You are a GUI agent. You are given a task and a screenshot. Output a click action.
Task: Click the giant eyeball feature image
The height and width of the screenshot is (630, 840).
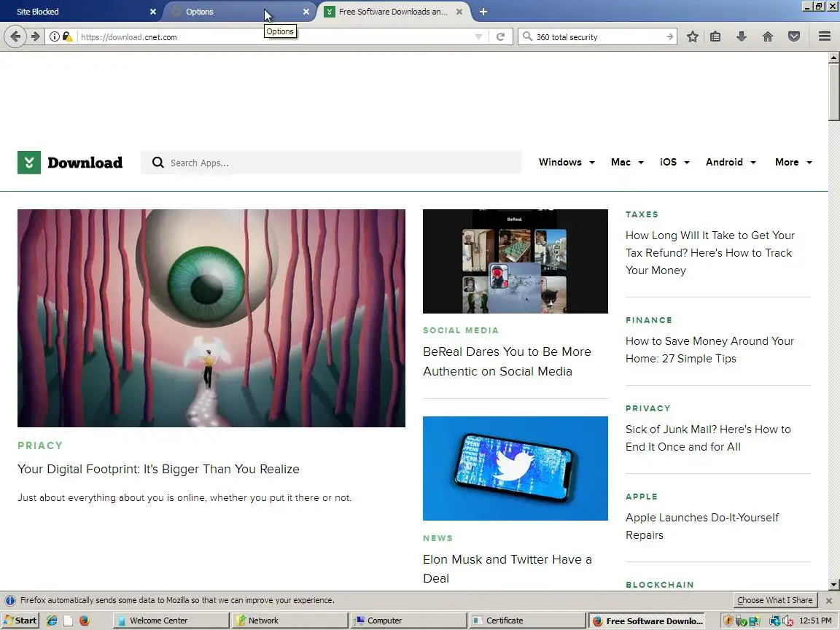[211, 318]
